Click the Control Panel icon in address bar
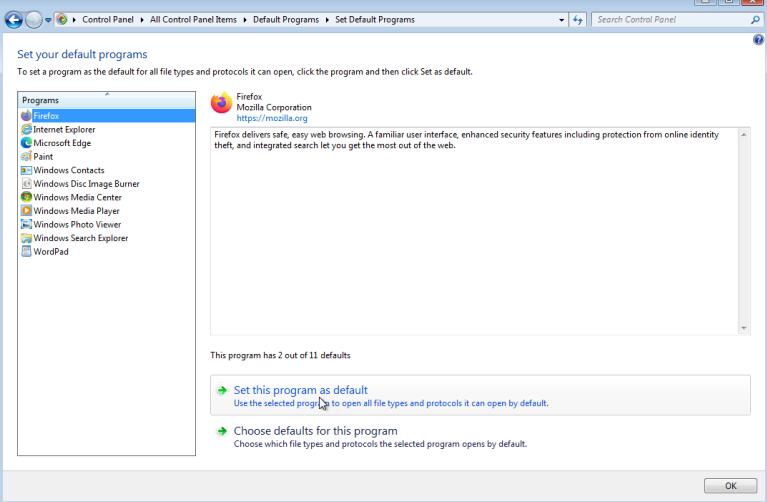Viewport: 767px width, 502px height. pyautogui.click(x=62, y=20)
